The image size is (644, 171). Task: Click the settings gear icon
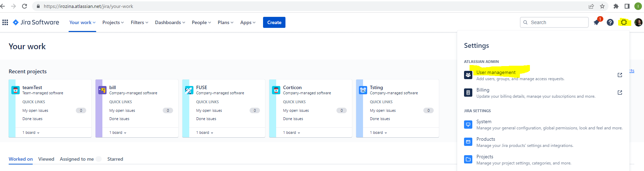coord(624,22)
